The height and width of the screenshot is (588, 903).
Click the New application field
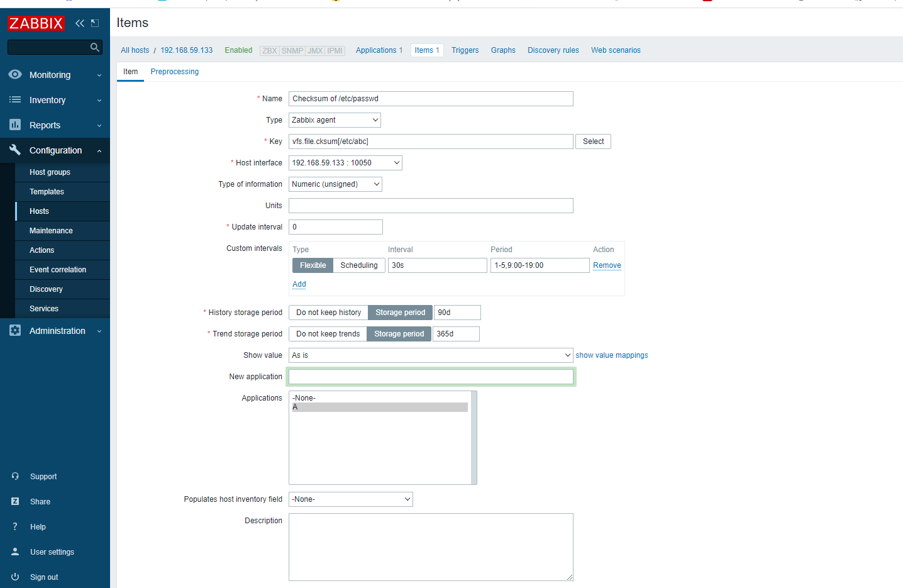[x=431, y=377]
